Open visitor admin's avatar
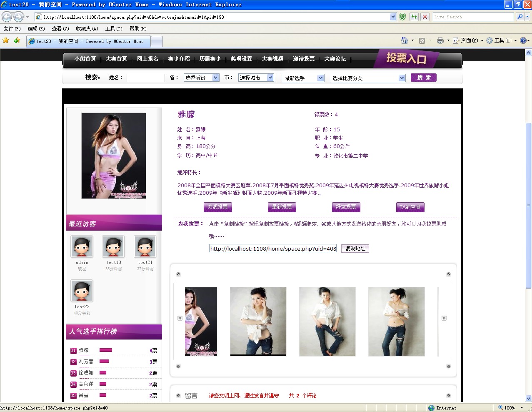This screenshot has height=412, width=532. (82, 246)
